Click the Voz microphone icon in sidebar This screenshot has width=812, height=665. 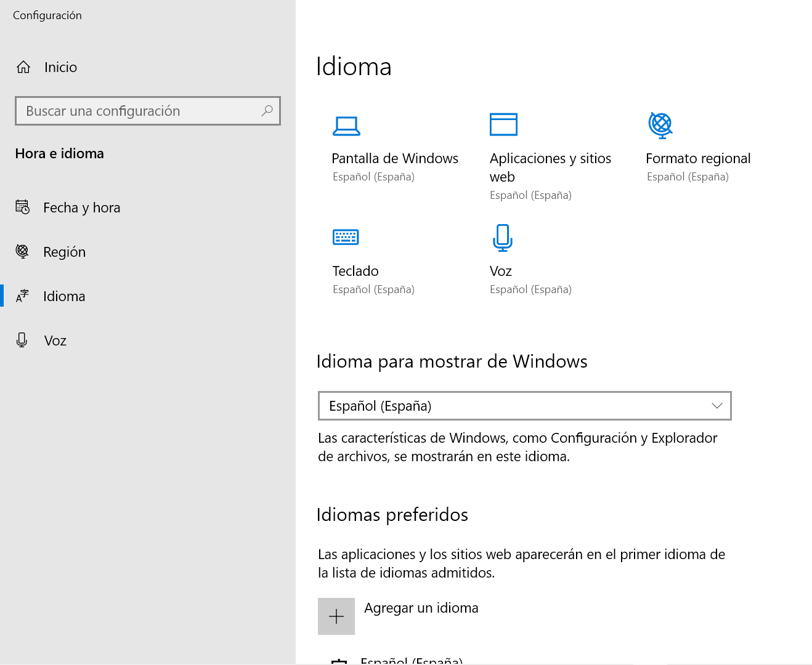pyautogui.click(x=22, y=340)
